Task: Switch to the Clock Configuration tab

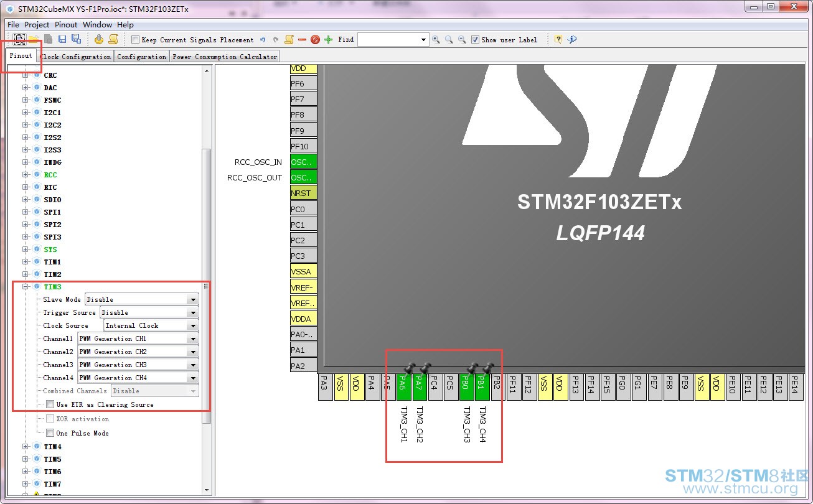Action: click(76, 57)
